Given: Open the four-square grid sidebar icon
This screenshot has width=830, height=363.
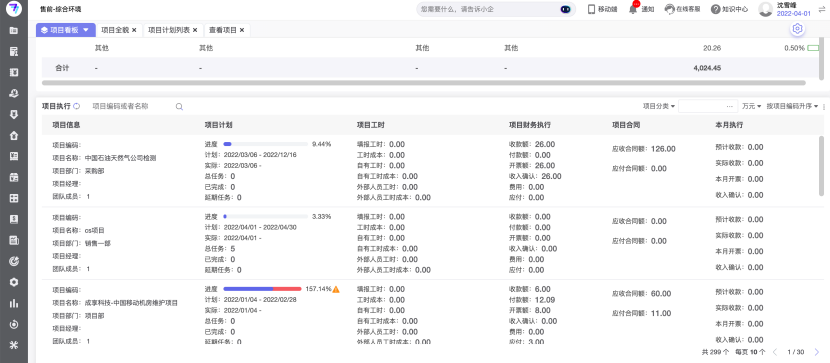Looking at the screenshot, I should (14, 198).
